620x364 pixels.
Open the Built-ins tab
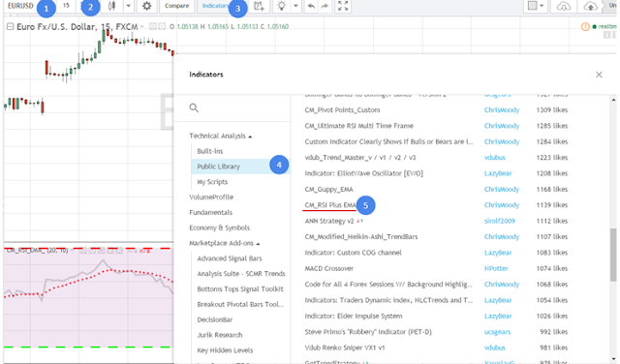[210, 151]
